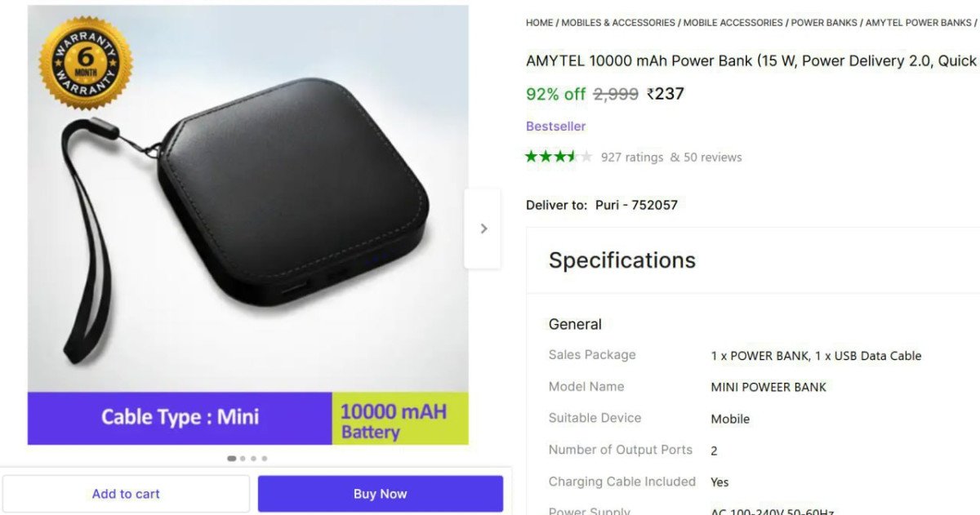Click the first carousel indicator dot
This screenshot has height=515, width=980.
(x=231, y=458)
